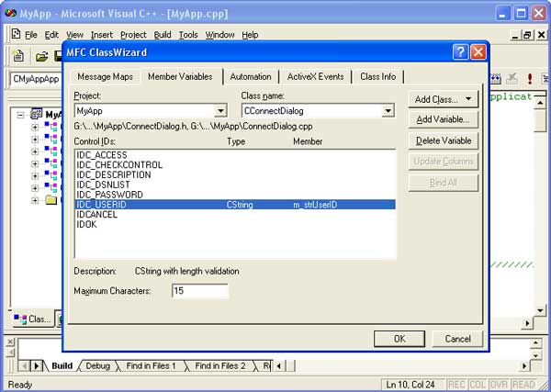
Task: Click the editor scroll-up arrow
Action: [x=540, y=103]
